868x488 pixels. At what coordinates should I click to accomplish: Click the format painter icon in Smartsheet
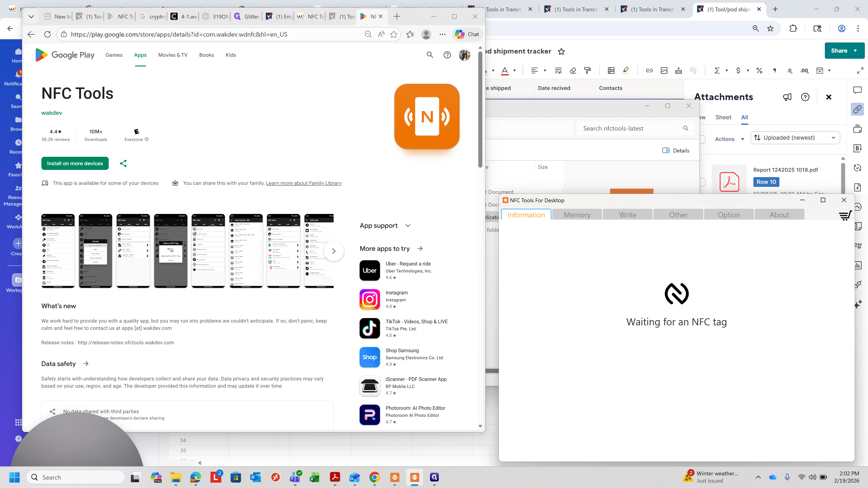point(587,70)
